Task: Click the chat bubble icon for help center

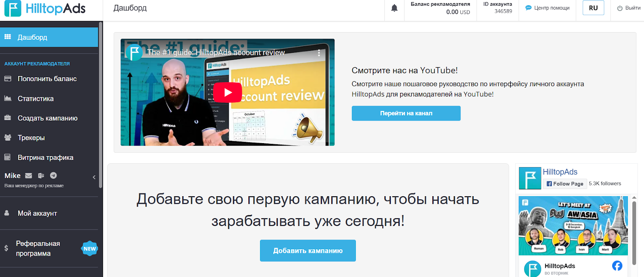Action: [x=528, y=8]
